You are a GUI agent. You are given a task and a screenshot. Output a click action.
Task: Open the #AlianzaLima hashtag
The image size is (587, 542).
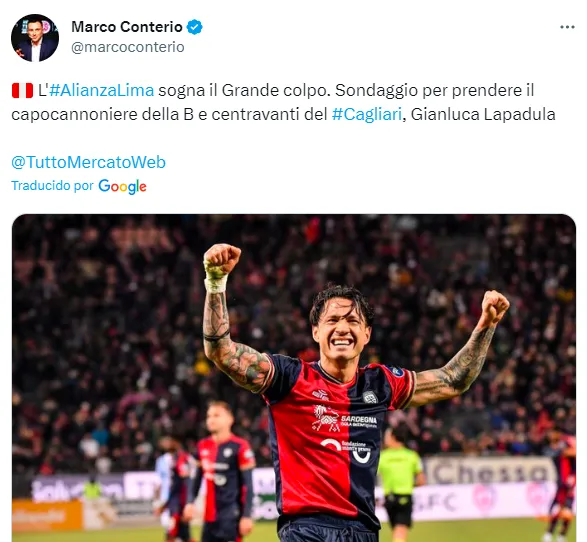coord(101,91)
